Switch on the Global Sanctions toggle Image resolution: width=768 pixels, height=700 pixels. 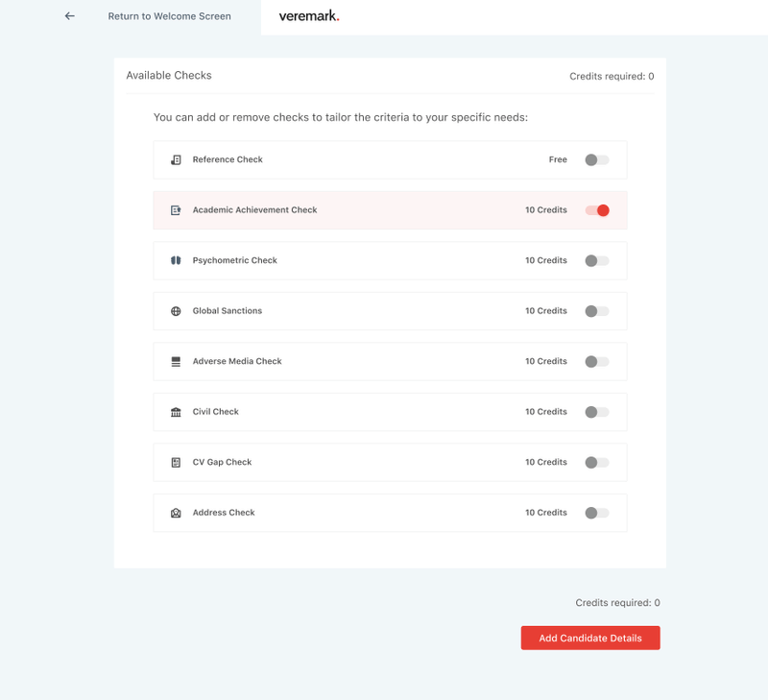pyautogui.click(x=596, y=311)
